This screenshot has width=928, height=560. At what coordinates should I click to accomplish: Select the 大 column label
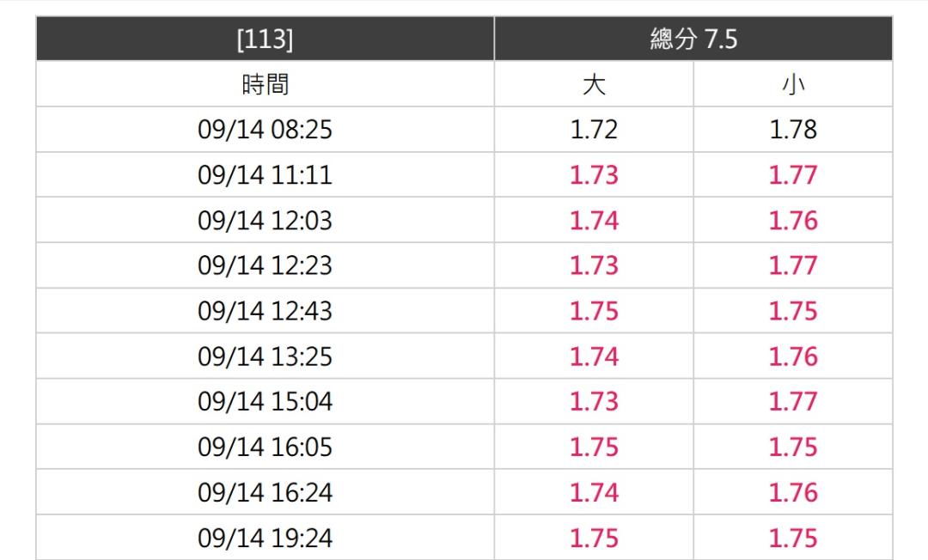[x=594, y=84]
